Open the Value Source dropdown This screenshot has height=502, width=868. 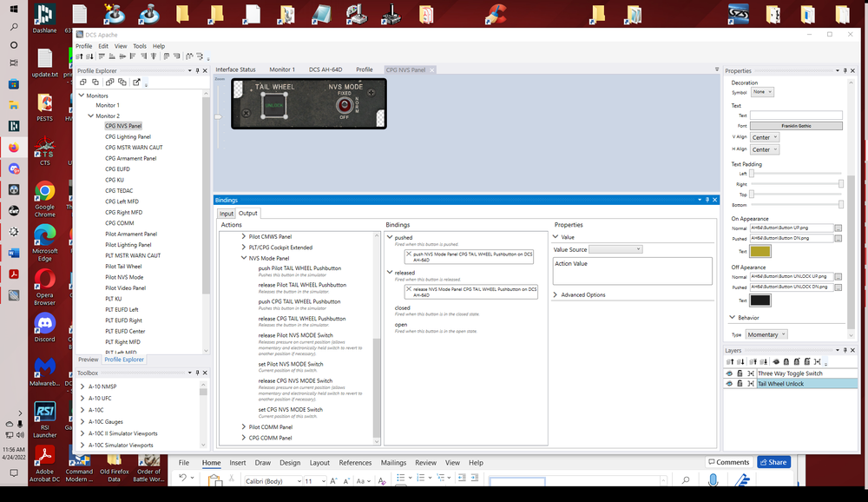click(615, 249)
